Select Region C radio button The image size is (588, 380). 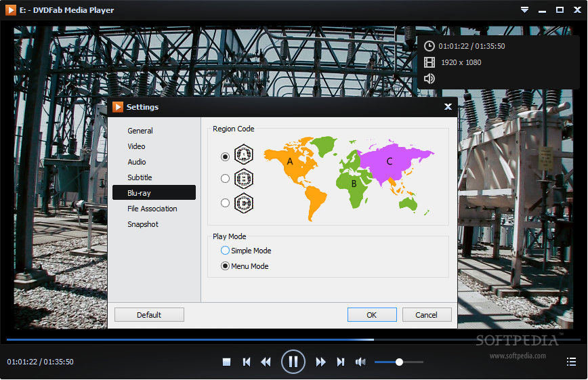coord(225,203)
